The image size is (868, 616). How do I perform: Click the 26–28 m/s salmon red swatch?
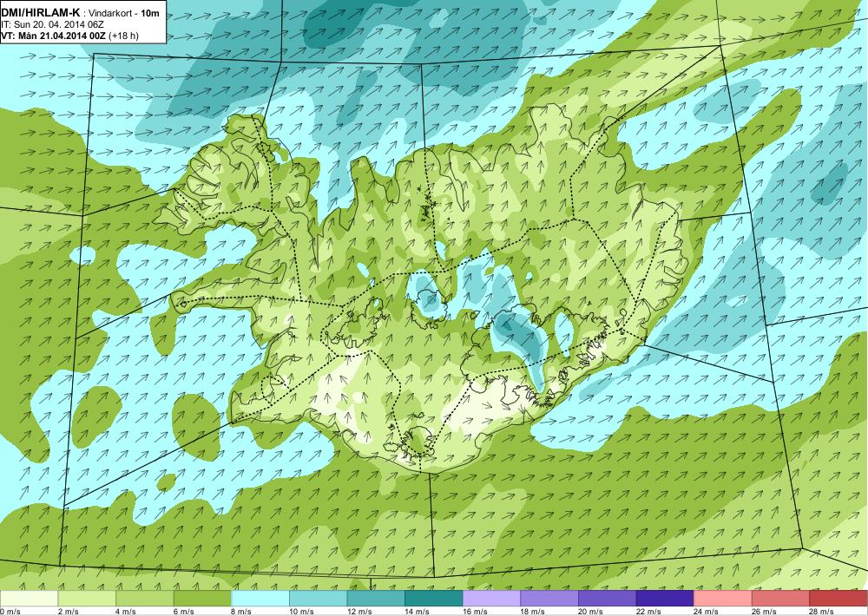(x=780, y=599)
